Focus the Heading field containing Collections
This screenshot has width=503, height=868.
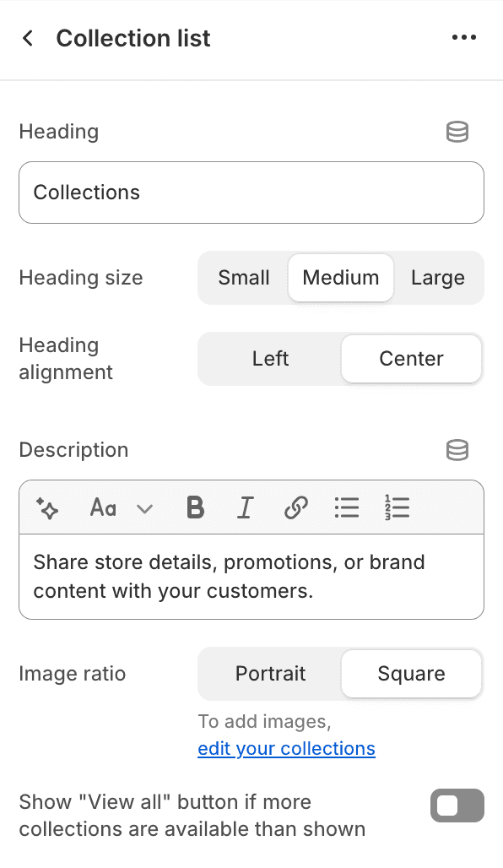(x=251, y=193)
